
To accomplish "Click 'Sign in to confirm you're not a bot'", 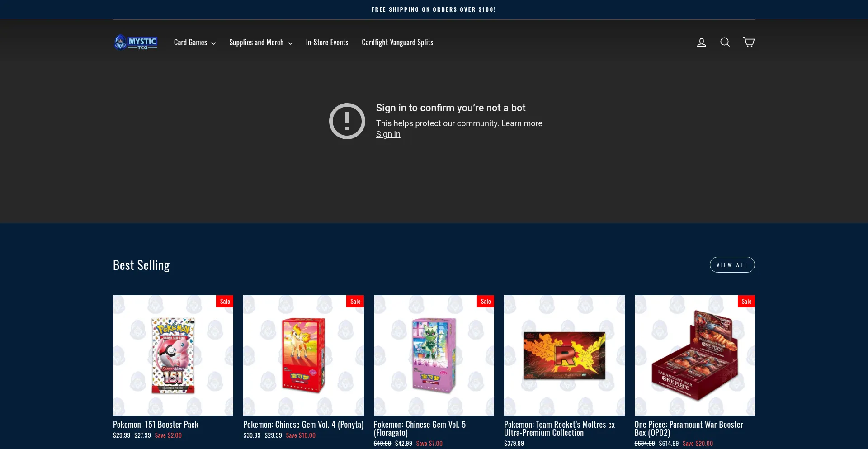I will [451, 108].
